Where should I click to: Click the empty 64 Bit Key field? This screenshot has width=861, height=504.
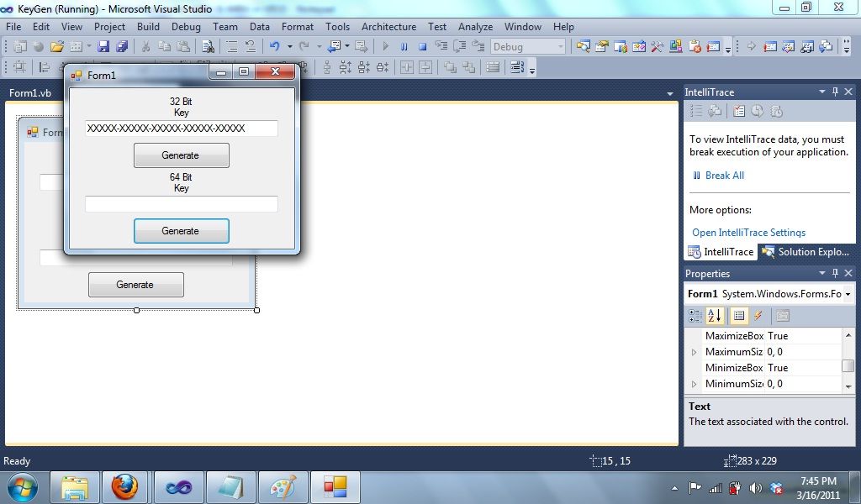coord(182,204)
